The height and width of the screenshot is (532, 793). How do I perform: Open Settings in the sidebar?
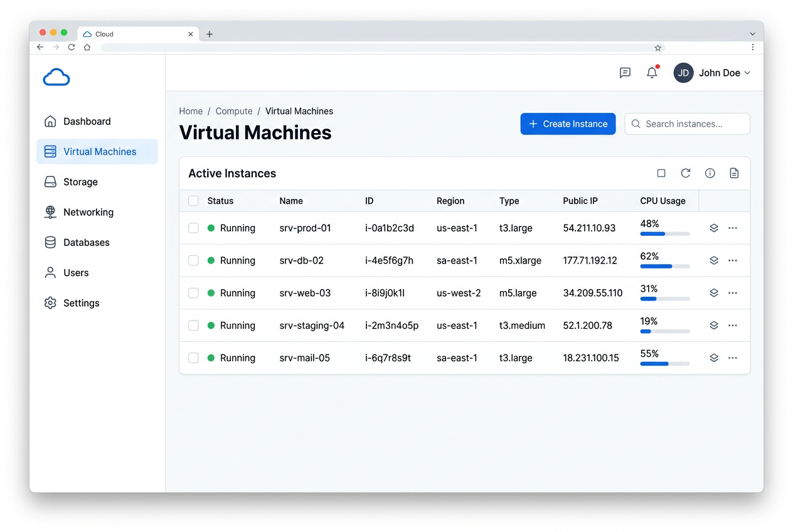click(97, 303)
